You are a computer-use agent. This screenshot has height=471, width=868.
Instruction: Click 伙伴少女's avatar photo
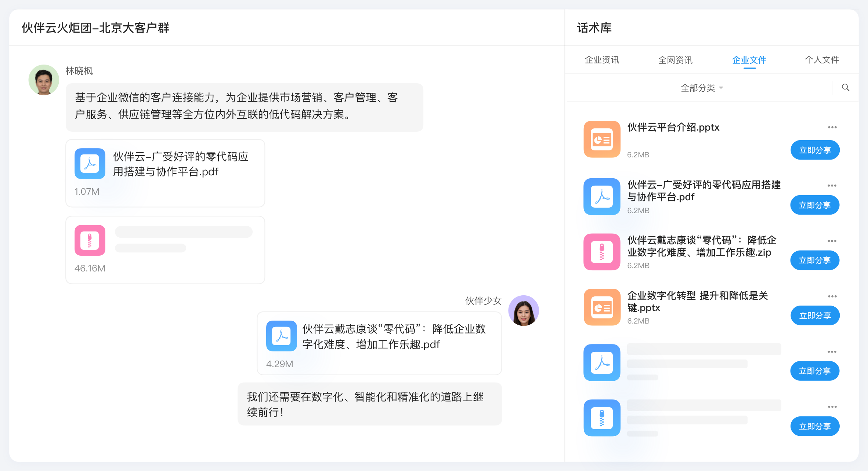click(523, 311)
